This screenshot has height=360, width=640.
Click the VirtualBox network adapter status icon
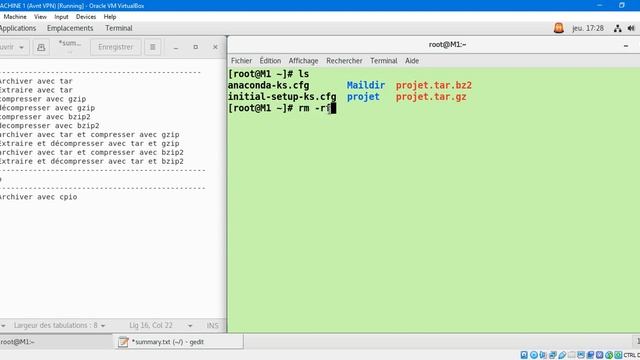[553, 355]
